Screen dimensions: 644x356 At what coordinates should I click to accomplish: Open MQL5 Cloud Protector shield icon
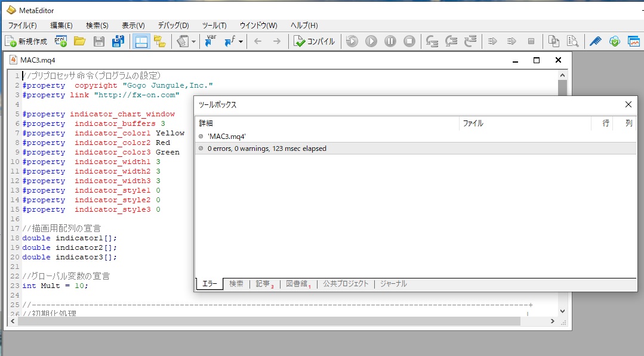614,41
